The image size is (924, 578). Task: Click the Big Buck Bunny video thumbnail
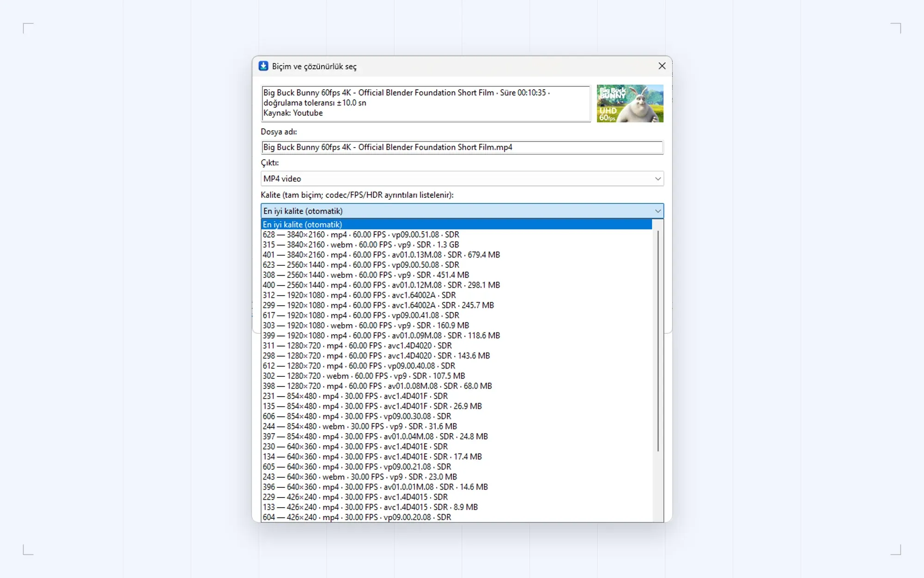630,104
